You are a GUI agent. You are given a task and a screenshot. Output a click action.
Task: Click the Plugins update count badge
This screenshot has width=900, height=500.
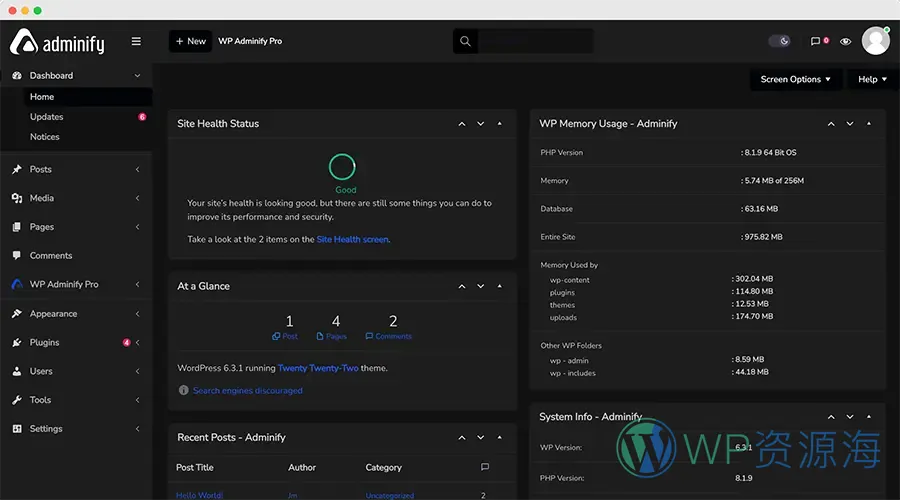click(126, 342)
